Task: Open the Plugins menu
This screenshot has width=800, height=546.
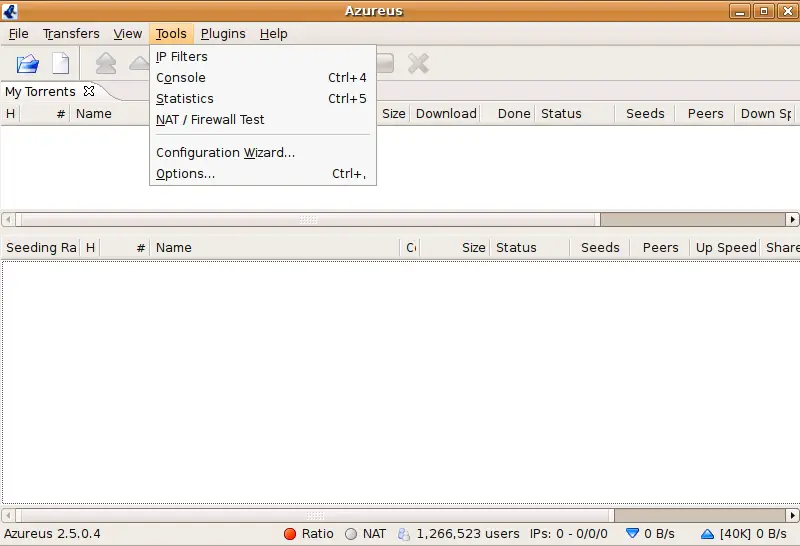Action: point(223,34)
